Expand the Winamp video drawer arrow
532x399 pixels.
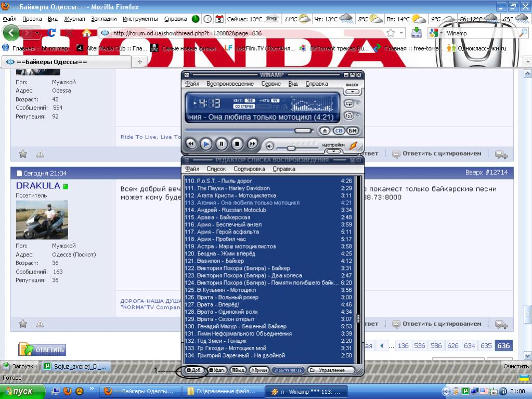tap(353, 92)
